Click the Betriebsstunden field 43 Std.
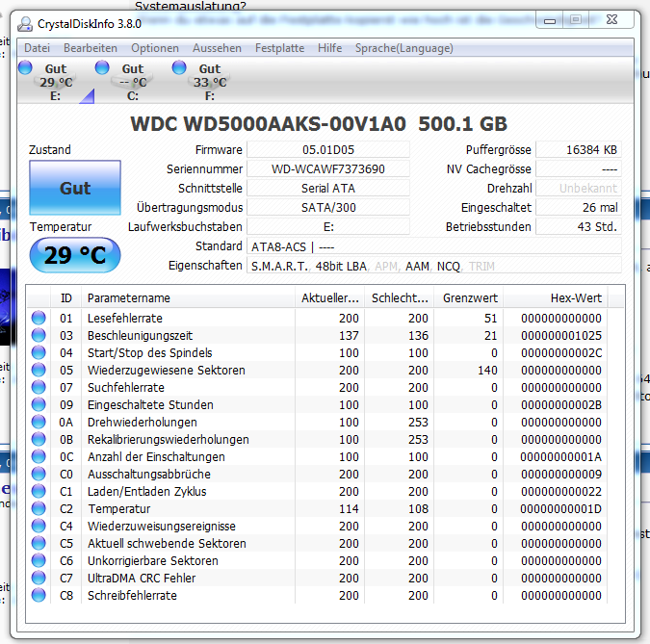650x644 pixels. click(579, 226)
